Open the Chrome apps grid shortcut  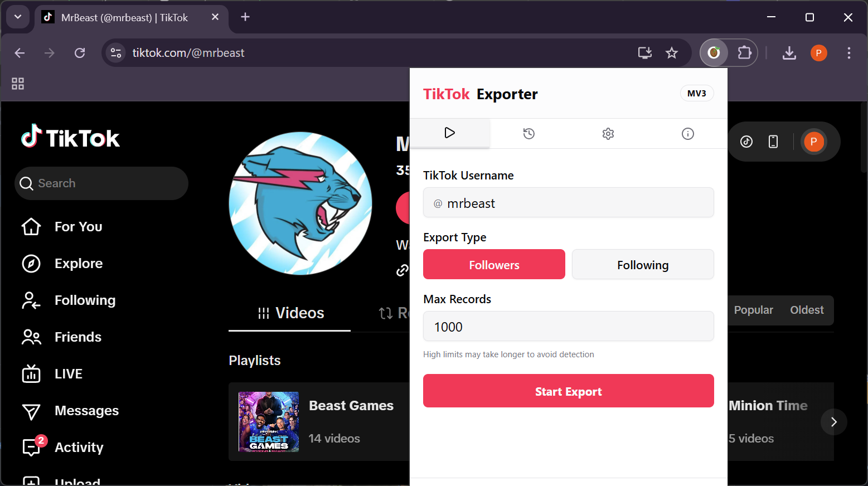pos(18,84)
